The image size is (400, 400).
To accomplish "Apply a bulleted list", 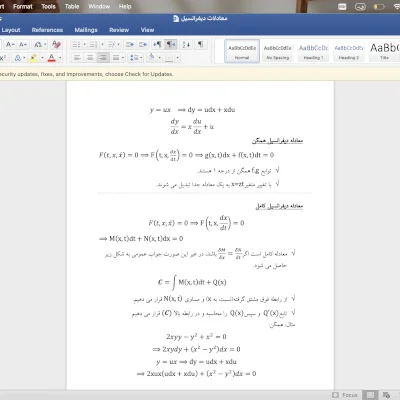I will pos(76,44).
